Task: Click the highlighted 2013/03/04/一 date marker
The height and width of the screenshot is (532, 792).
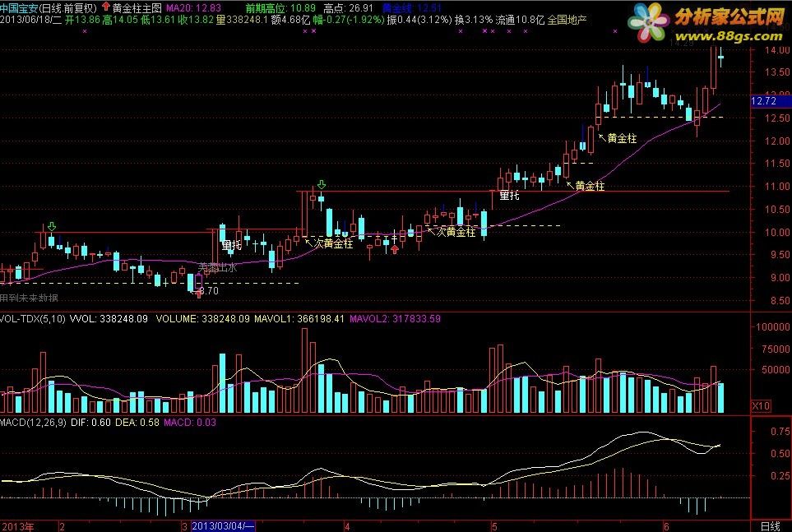Action: click(223, 526)
